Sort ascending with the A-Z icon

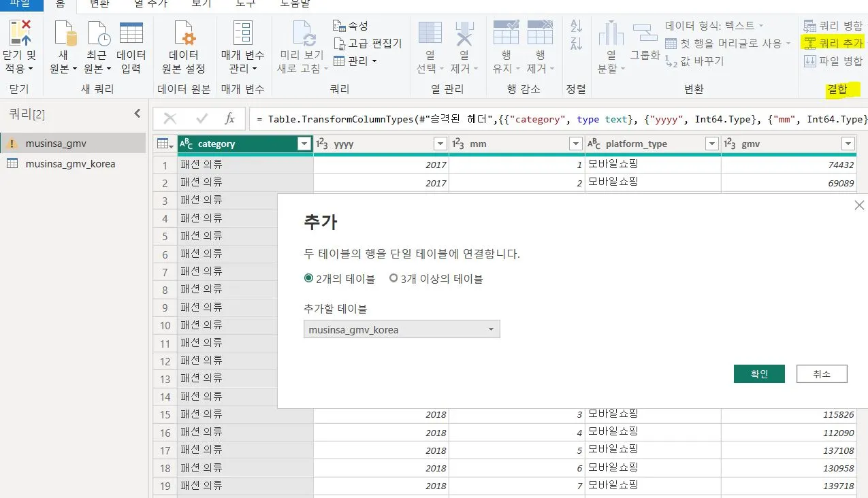[577, 27]
